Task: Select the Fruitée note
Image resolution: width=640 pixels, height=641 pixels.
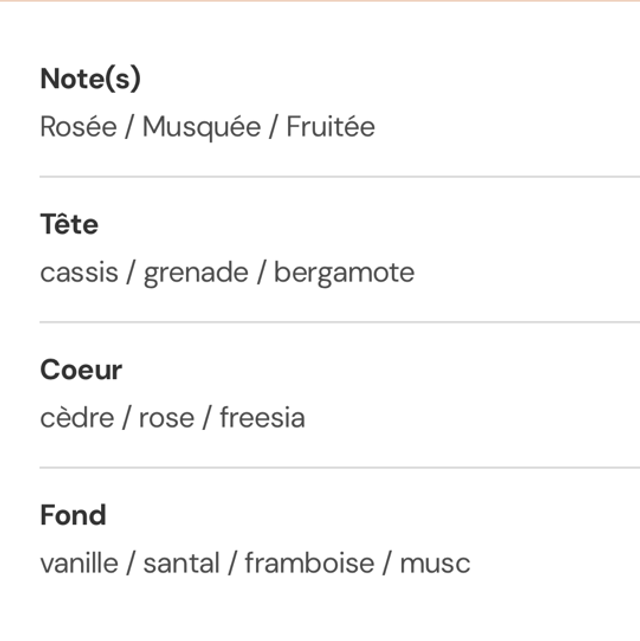Action: point(331,127)
